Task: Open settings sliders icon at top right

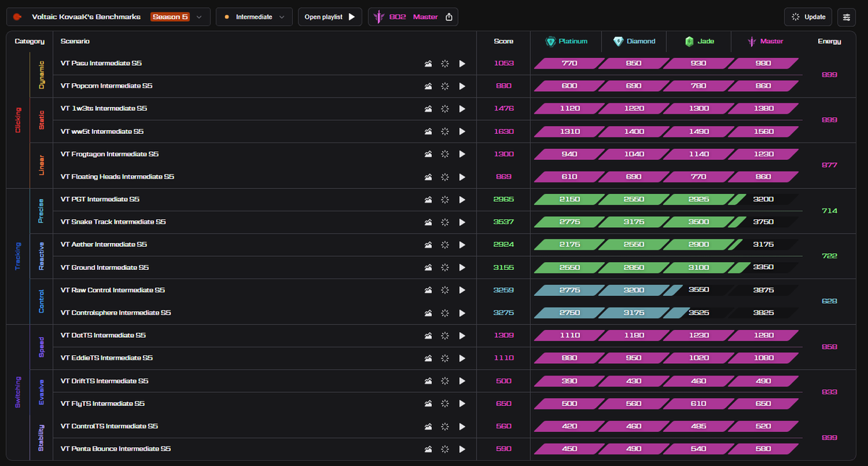Action: pos(846,17)
